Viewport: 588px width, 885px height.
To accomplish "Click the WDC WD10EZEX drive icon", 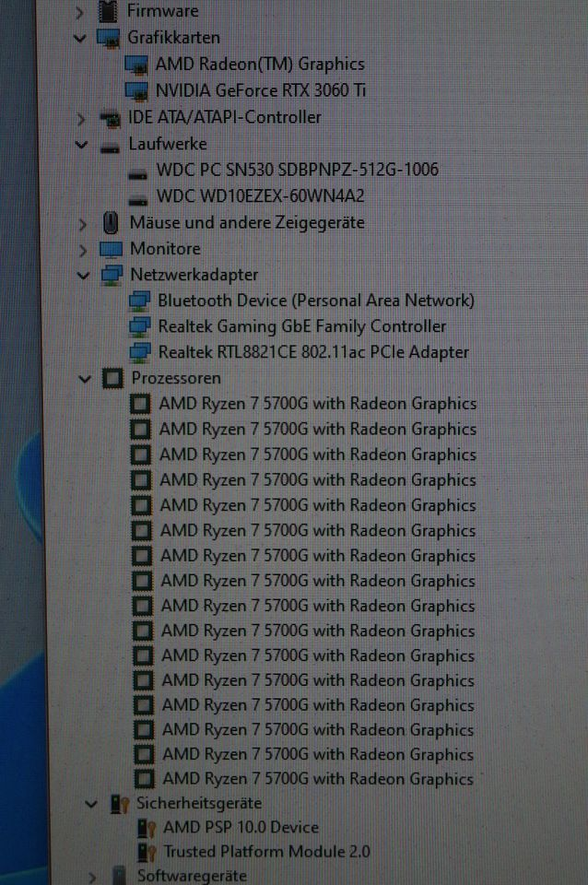I will [137, 200].
